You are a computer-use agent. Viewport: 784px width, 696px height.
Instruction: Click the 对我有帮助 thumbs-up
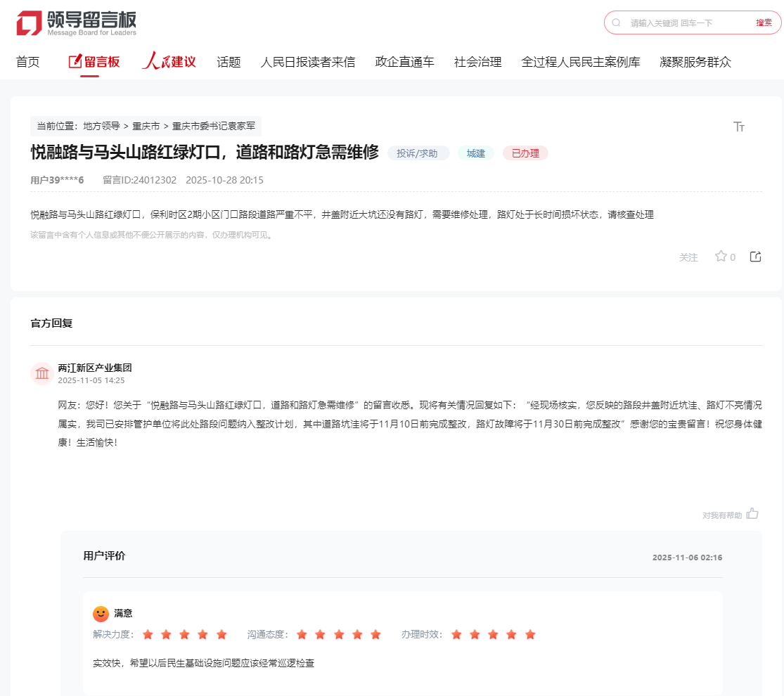[752, 513]
